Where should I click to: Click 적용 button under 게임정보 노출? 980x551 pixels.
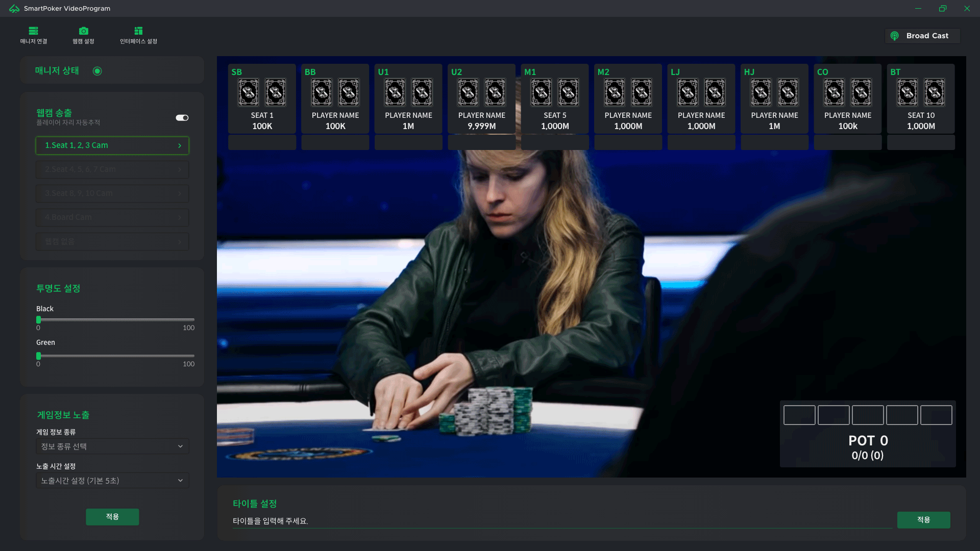click(x=112, y=517)
